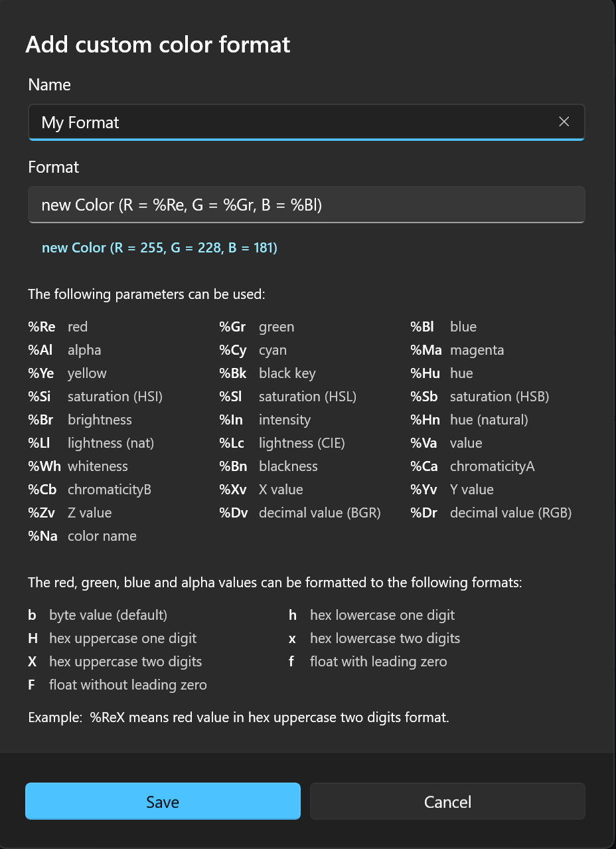Click the Save button
Image resolution: width=616 pixels, height=849 pixels.
point(163,801)
